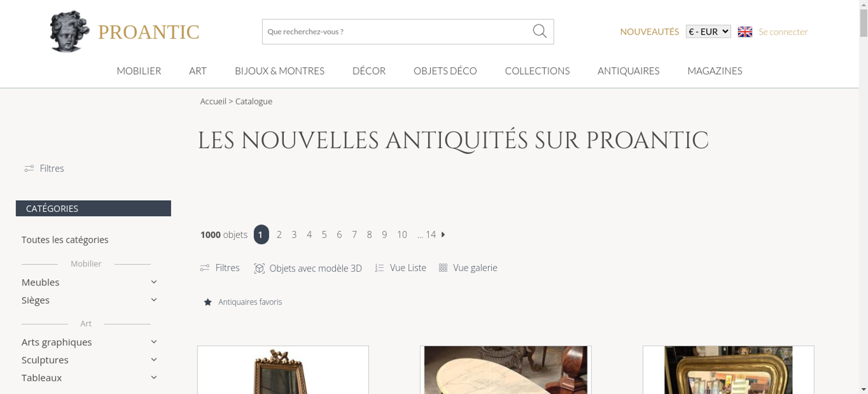This screenshot has height=394, width=868.
Task: Click the Se connecter link
Action: pyautogui.click(x=783, y=32)
